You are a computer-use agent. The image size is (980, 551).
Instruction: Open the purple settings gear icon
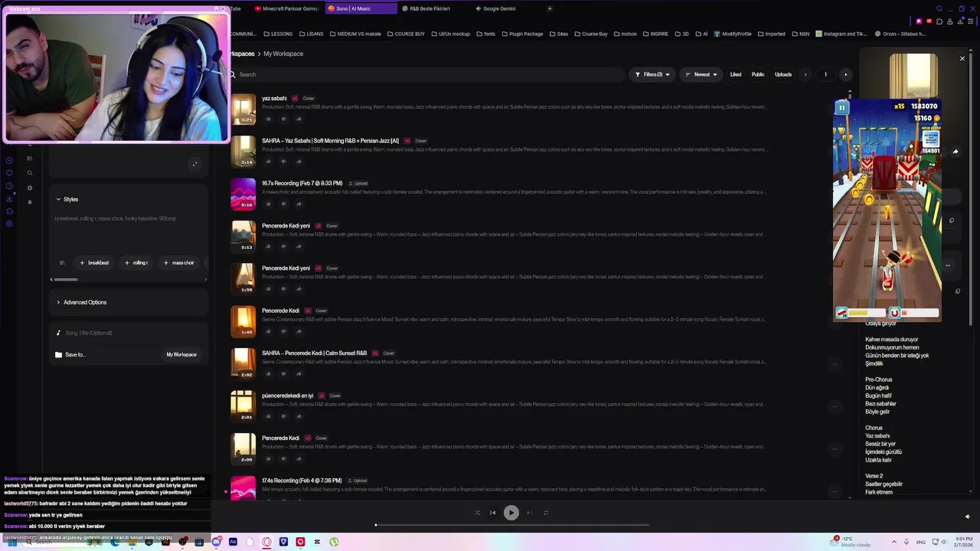point(9,224)
